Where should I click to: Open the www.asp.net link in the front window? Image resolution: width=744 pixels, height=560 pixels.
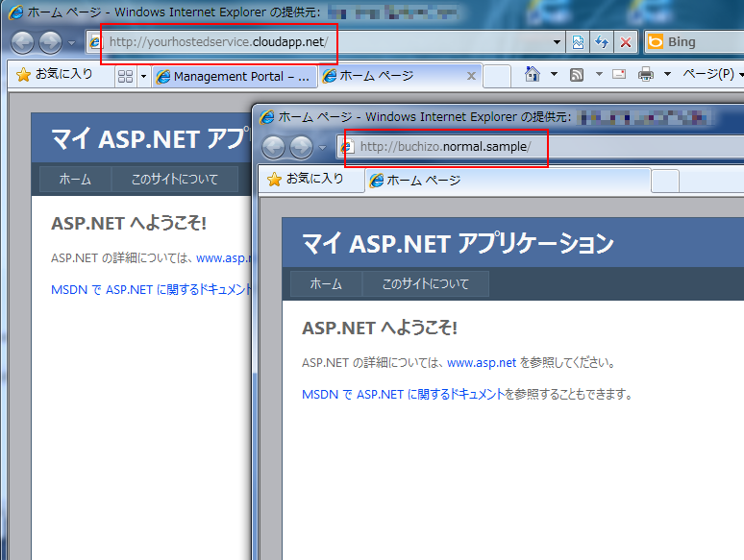click(x=482, y=363)
